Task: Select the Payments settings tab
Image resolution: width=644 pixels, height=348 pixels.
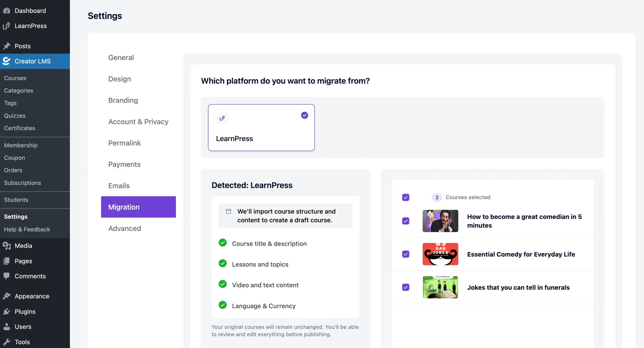Action: click(124, 164)
